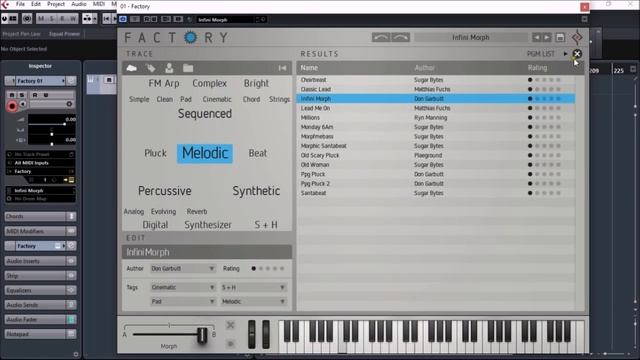The image size is (640, 360).
Task: Click the X icon beside morph slider
Action: [x=230, y=325]
